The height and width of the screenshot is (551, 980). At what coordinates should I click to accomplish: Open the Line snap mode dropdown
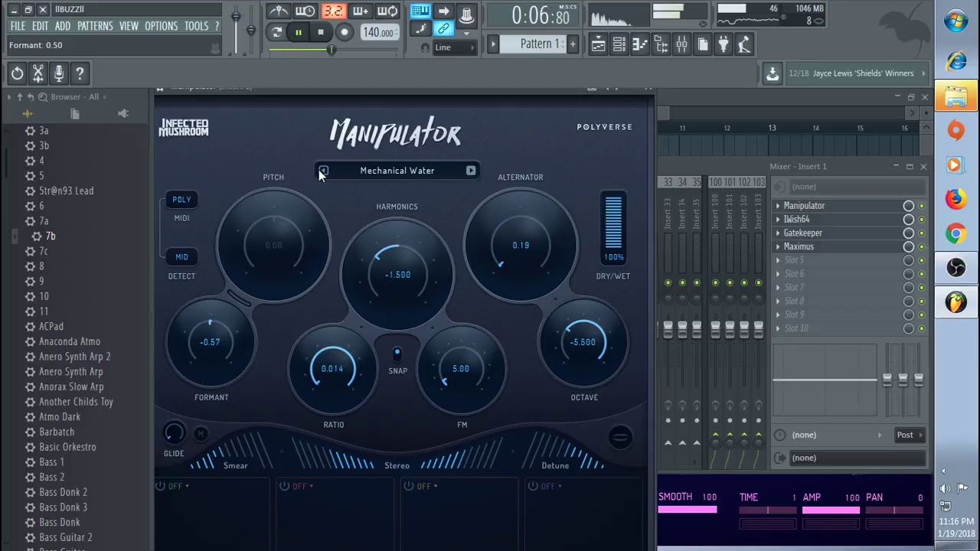455,47
